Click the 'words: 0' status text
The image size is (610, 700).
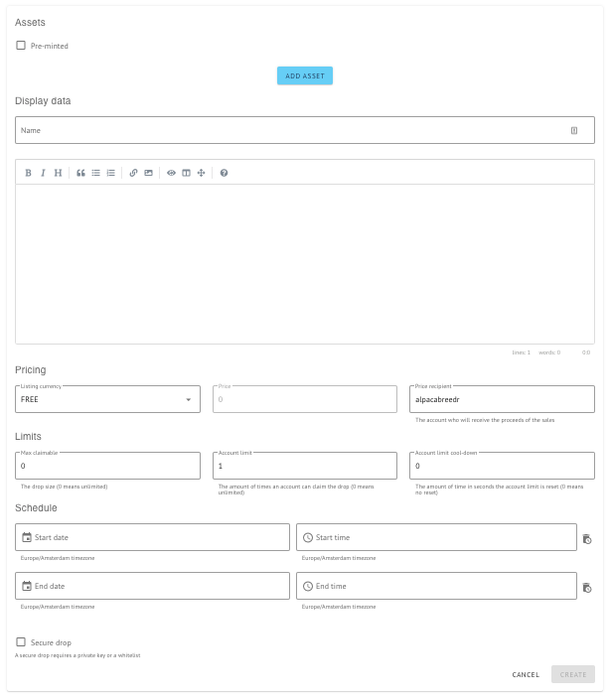click(x=549, y=352)
